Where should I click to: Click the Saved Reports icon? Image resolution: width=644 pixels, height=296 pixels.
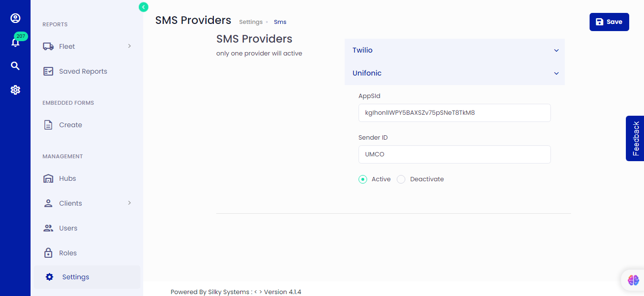48,71
